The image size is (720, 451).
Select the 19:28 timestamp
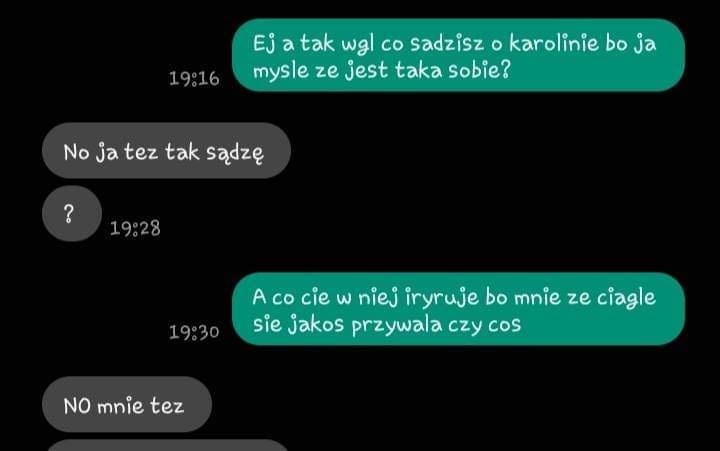tap(135, 228)
